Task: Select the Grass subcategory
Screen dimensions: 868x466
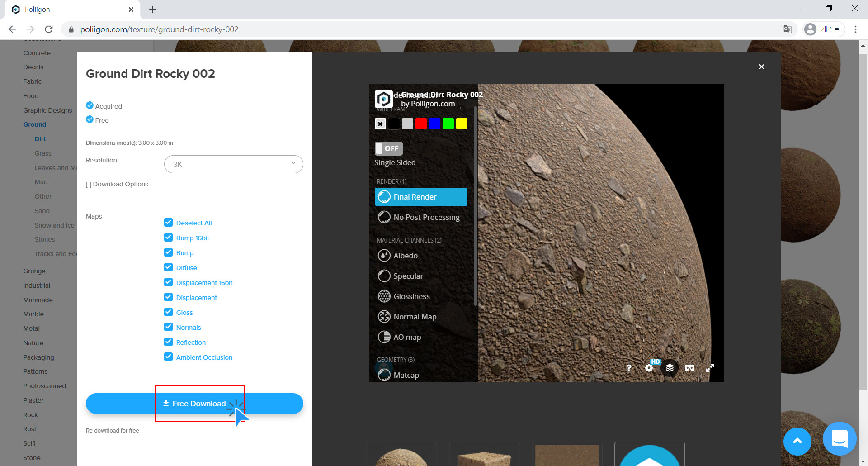Action: point(43,153)
